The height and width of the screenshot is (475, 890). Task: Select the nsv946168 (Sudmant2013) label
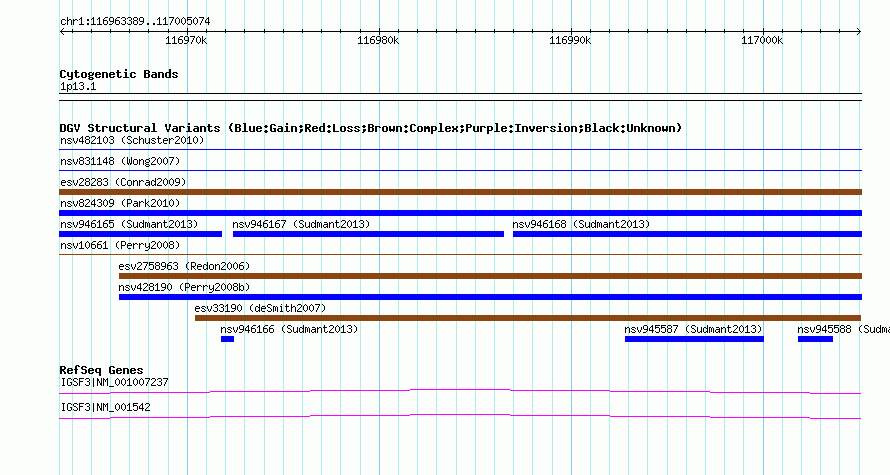click(x=581, y=224)
